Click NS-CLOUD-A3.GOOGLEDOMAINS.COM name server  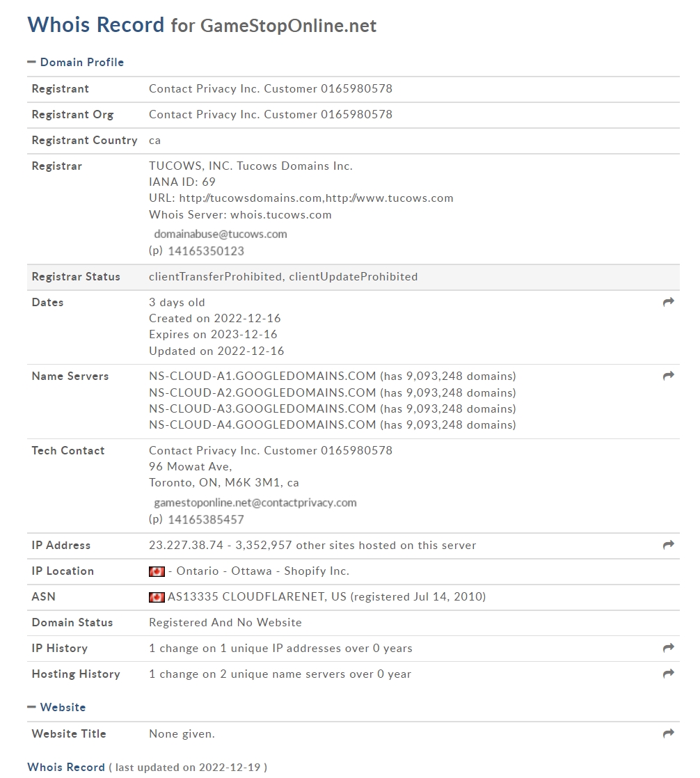262,409
